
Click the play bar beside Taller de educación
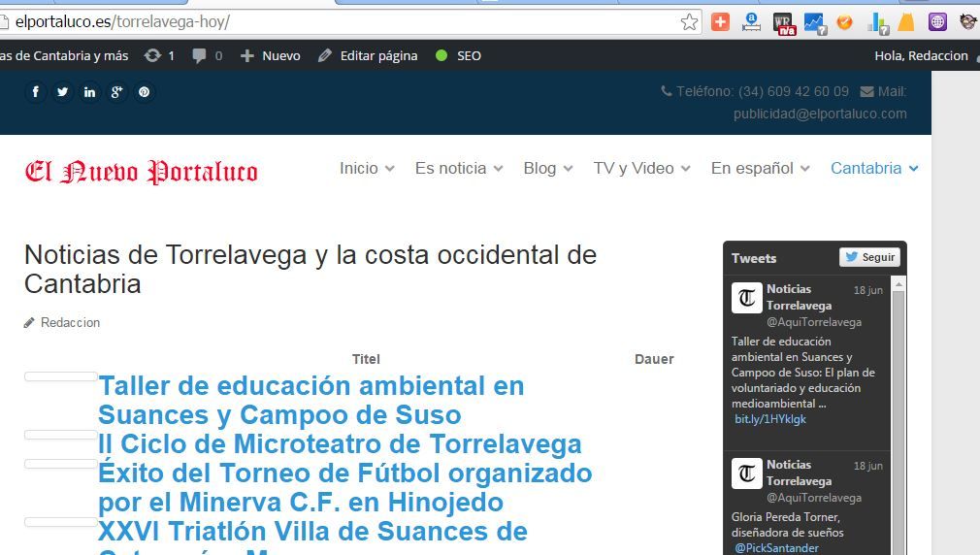60,376
